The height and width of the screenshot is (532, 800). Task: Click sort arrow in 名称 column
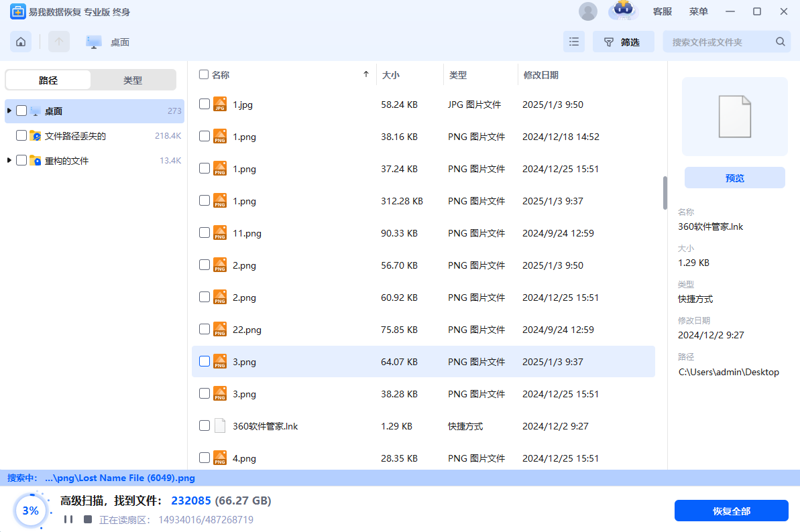point(366,74)
